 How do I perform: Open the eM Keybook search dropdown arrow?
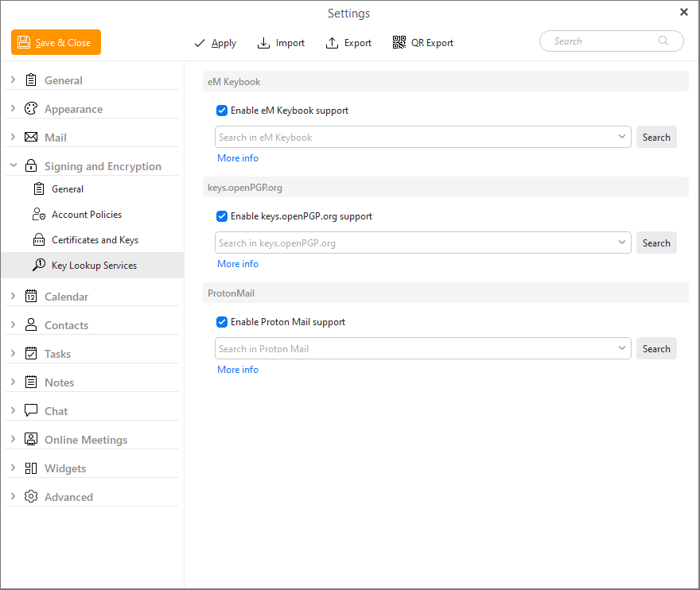[622, 138]
